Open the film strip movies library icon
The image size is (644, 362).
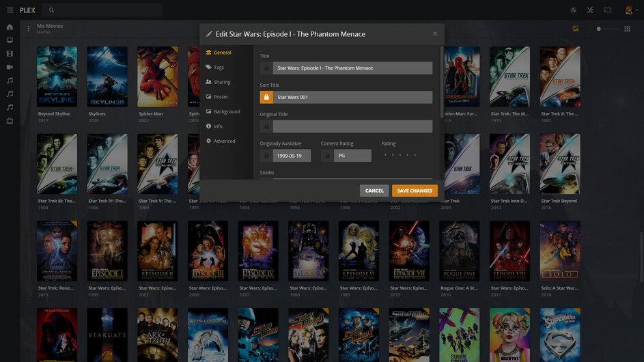10,54
